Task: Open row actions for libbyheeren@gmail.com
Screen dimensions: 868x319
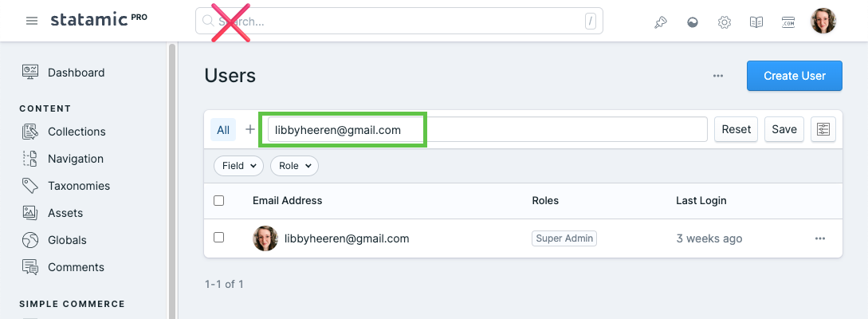Action: click(x=820, y=238)
